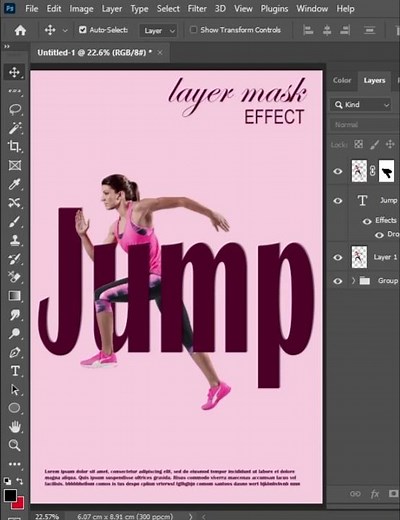Select the Horizontal Type tool
This screenshot has height=520, width=400.
click(14, 371)
